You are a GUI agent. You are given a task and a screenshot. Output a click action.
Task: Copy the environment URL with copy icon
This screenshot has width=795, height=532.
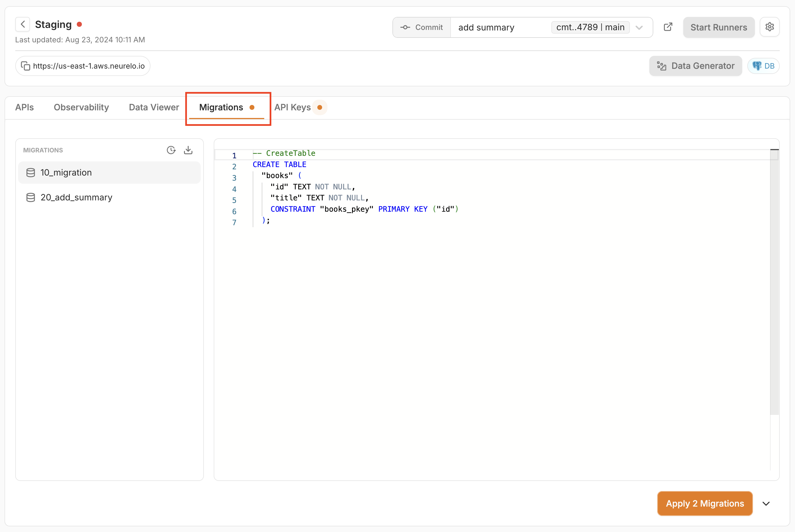[25, 66]
